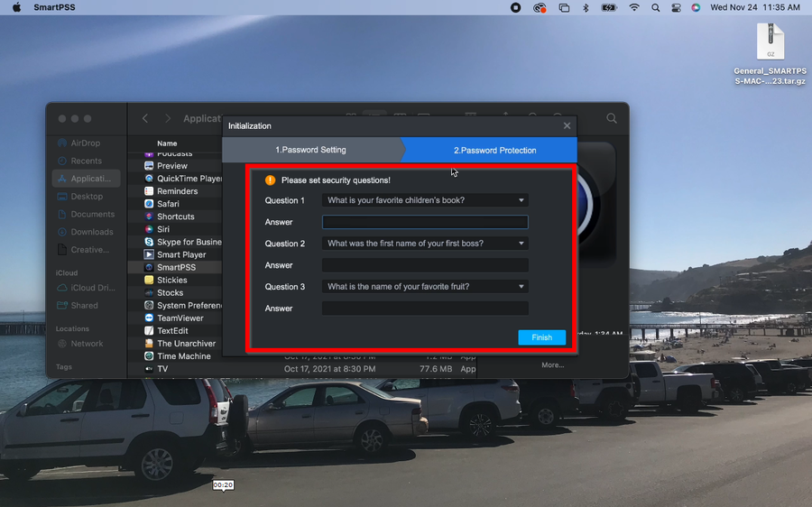Select the TeamViewer app icon in list
Screen dimensions: 812x507
tap(149, 318)
